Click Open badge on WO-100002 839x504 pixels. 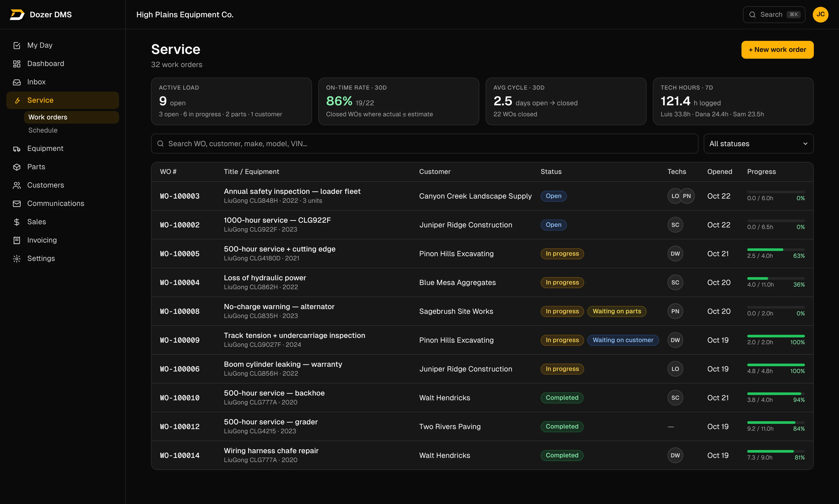tap(553, 225)
